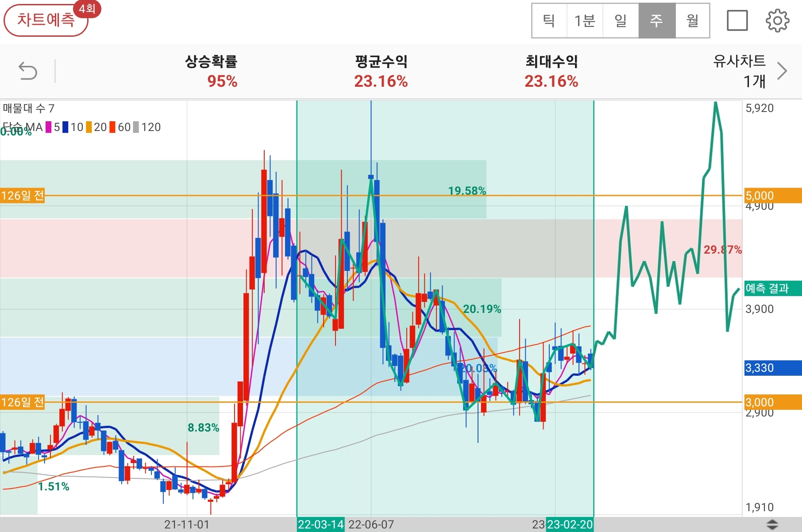Tap the 매물대 수 7 label
The width and height of the screenshot is (802, 532).
[29, 108]
